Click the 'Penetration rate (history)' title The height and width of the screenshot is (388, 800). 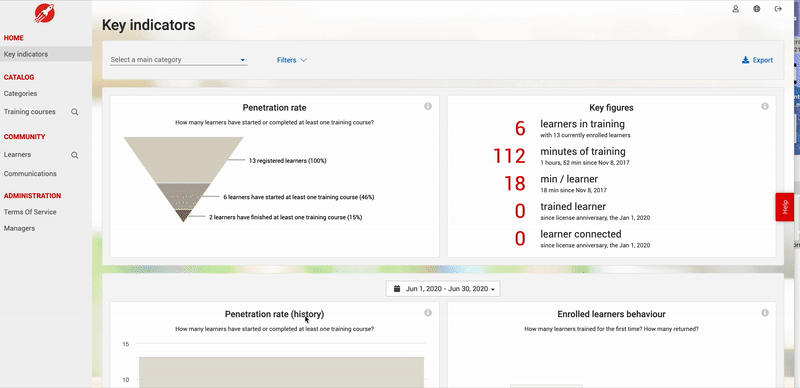pos(274,314)
